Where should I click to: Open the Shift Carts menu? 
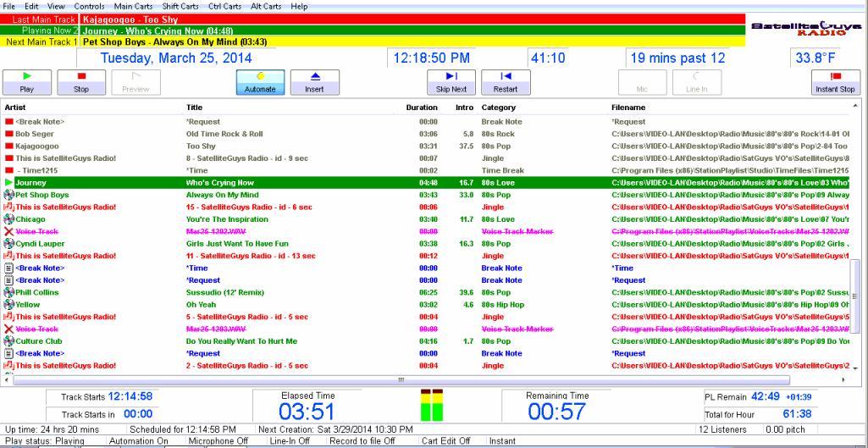(x=180, y=6)
